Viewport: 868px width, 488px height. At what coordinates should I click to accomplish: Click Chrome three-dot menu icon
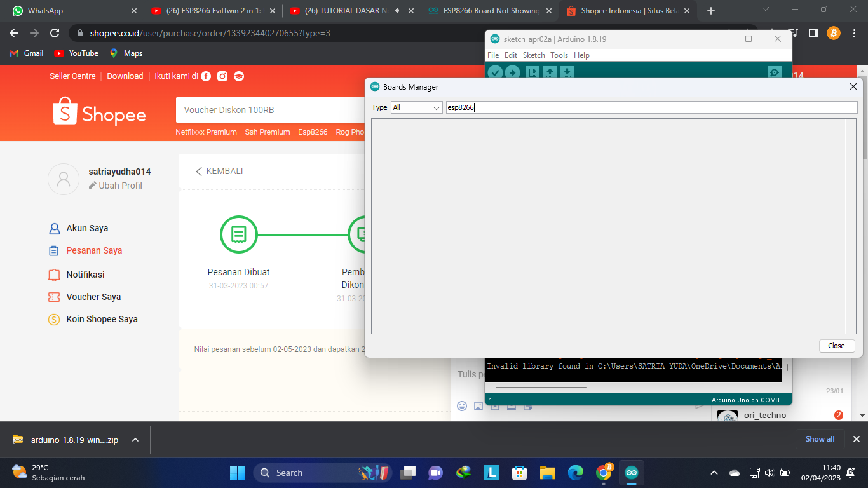[x=855, y=33]
